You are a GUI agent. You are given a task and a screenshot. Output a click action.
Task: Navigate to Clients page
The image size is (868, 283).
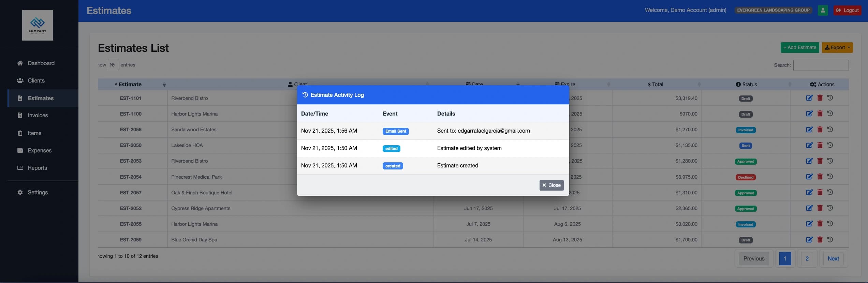pos(36,81)
